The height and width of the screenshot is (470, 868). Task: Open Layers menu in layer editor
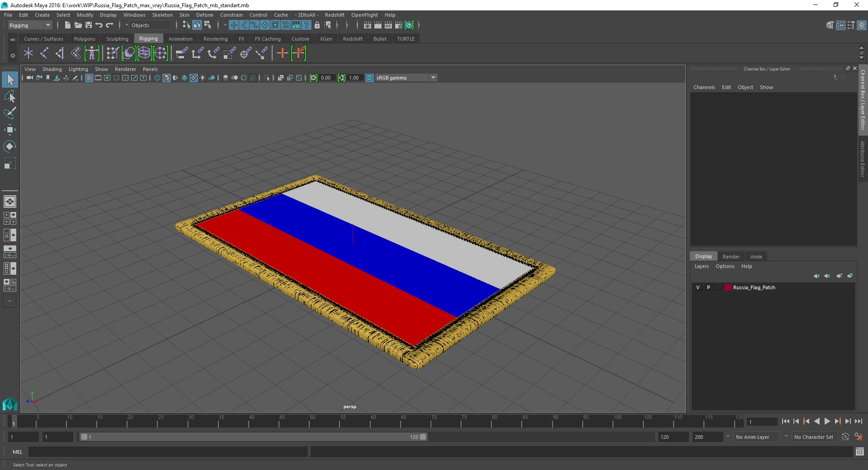point(702,266)
